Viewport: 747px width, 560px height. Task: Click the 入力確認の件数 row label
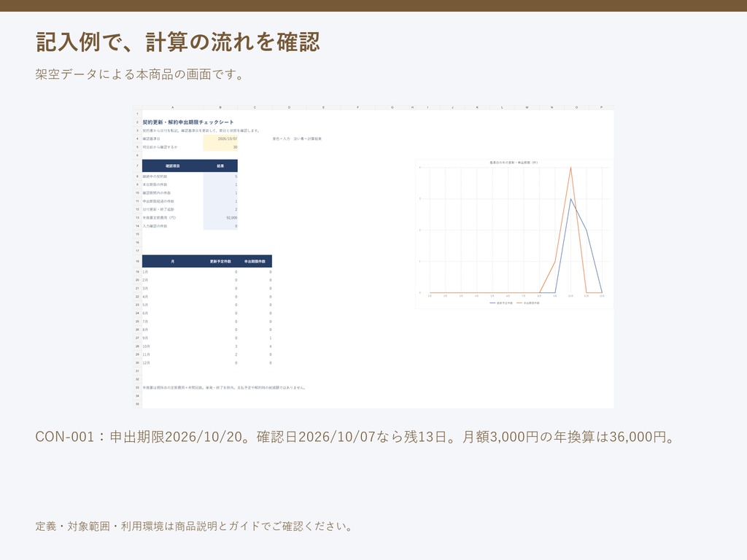[x=155, y=226]
